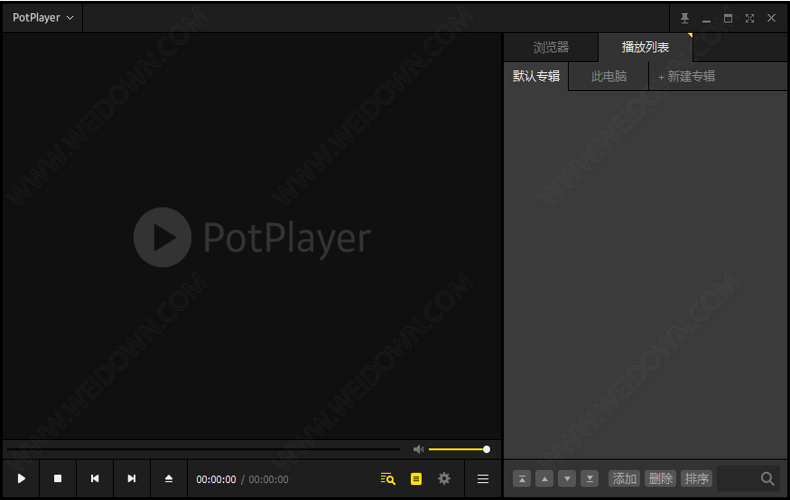
Task: Skip to the previous track
Action: click(x=95, y=479)
